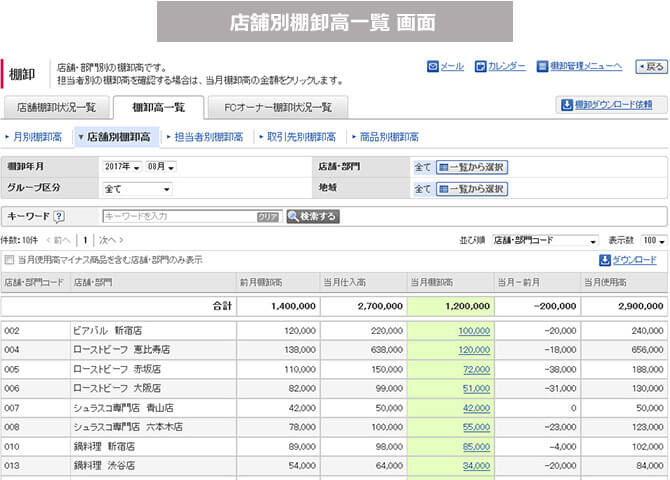This screenshot has height=480, width=670.
Task: Click 一覧から選択 button for 店舗・部門
Action: point(472,167)
